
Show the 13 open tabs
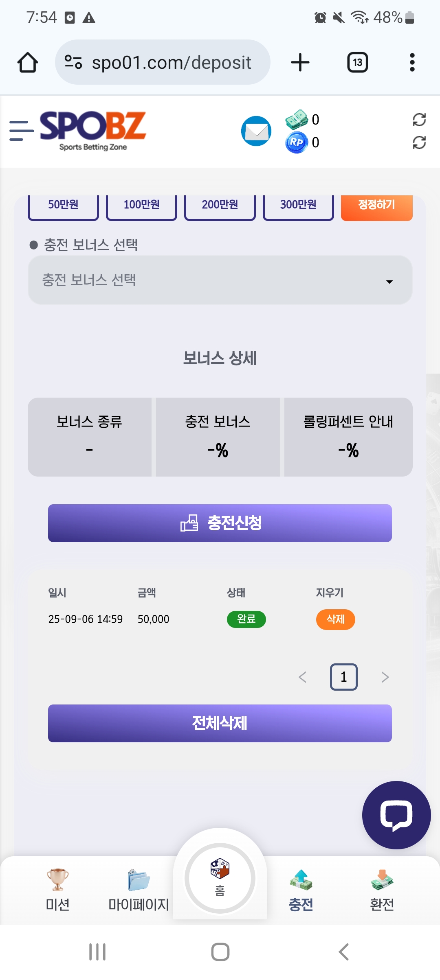pos(357,63)
